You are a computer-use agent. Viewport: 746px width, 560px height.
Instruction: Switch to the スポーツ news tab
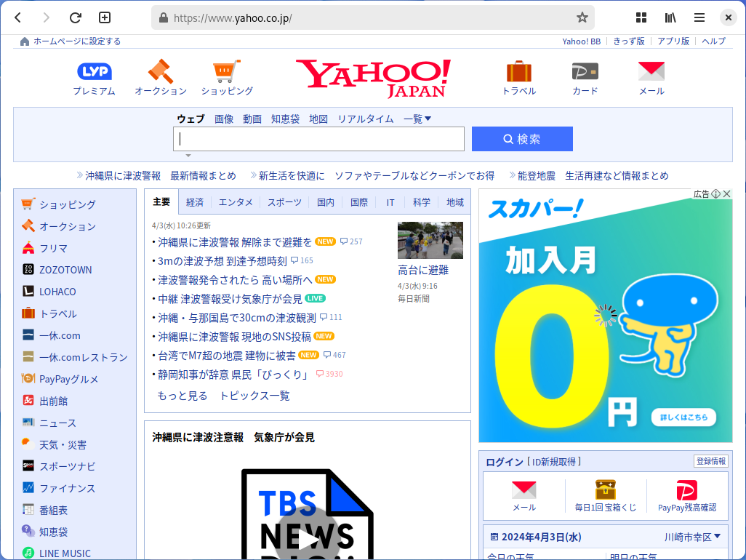point(284,202)
